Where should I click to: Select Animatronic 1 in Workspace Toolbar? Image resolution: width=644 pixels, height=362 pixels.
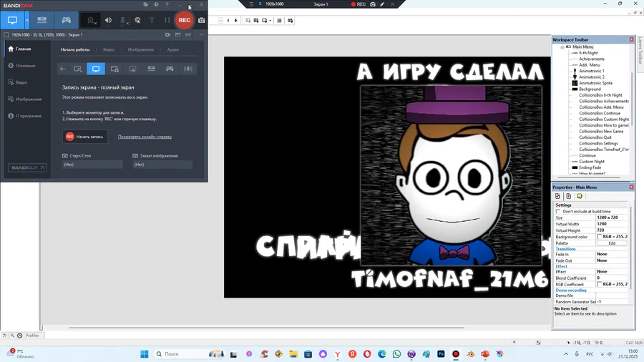coord(592,71)
